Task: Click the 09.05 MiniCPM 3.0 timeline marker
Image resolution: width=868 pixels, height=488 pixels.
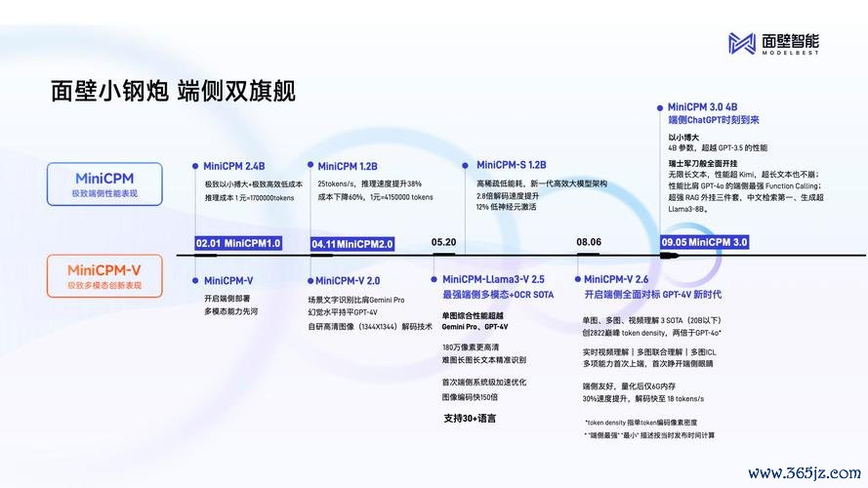Action: point(704,242)
